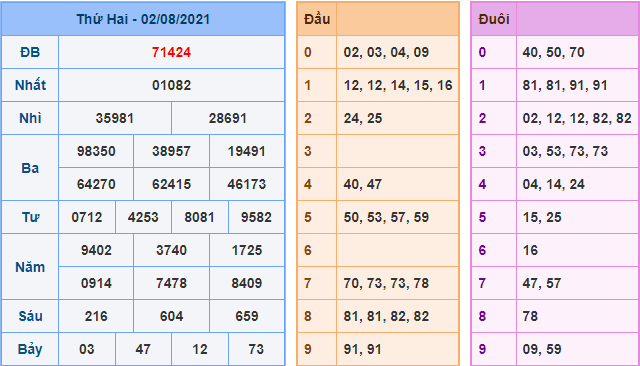Click seventh prize number 47
The width and height of the screenshot is (640, 366).
pyautogui.click(x=143, y=350)
